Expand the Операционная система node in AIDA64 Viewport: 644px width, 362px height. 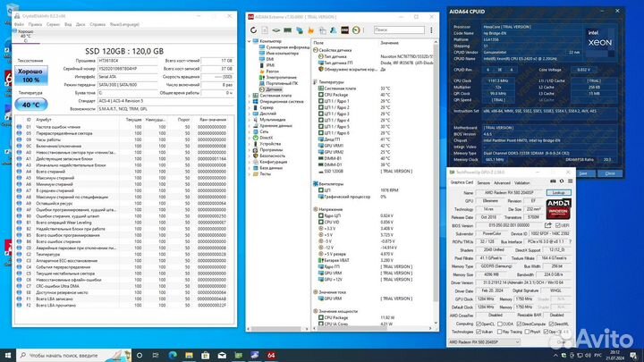click(249, 101)
